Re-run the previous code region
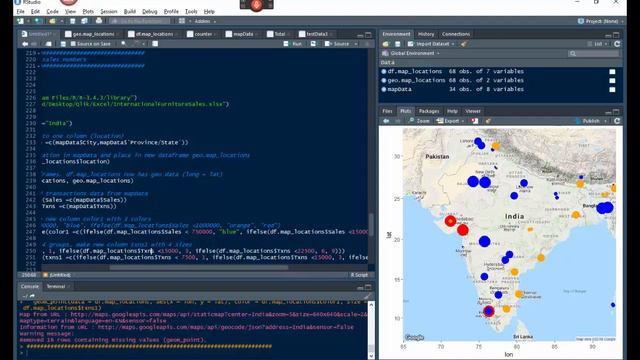 (x=313, y=44)
